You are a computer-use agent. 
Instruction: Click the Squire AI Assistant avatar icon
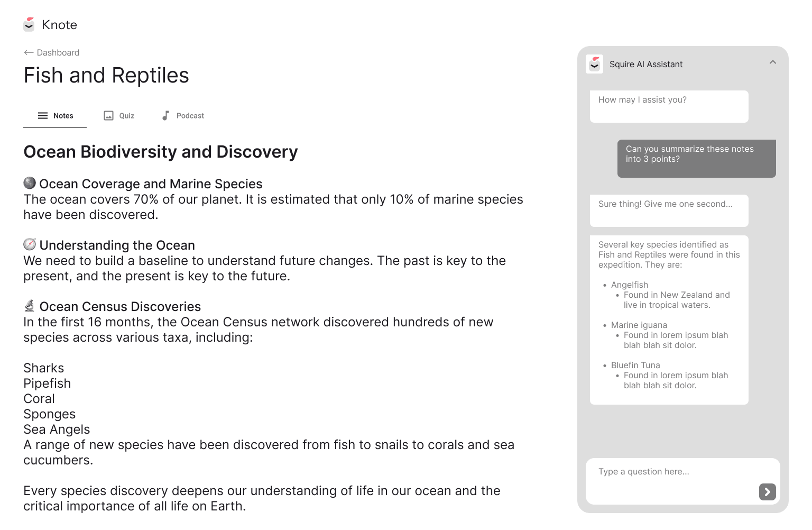[595, 64]
